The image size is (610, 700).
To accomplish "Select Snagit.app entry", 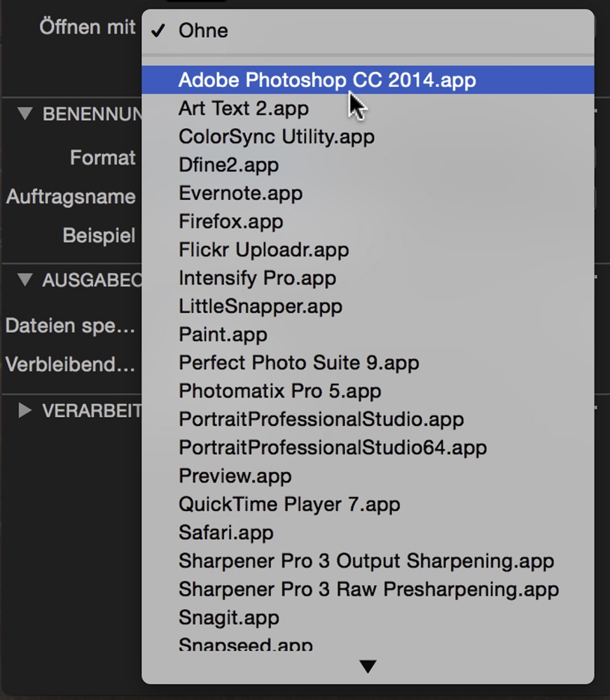I will 368,618.
